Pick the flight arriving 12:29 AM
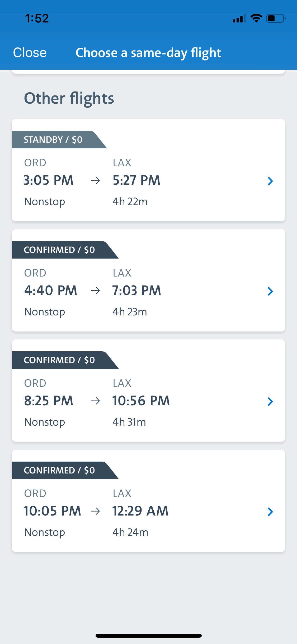This screenshot has height=644, width=297. [x=140, y=511]
